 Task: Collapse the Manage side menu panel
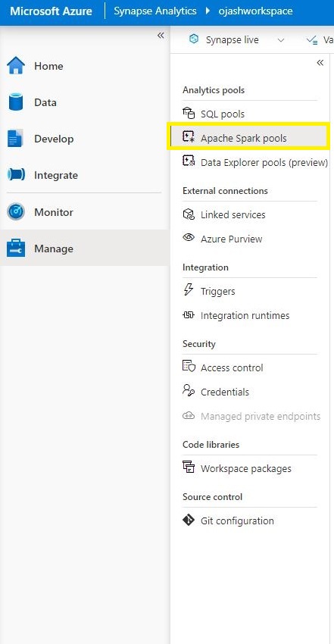(x=320, y=62)
